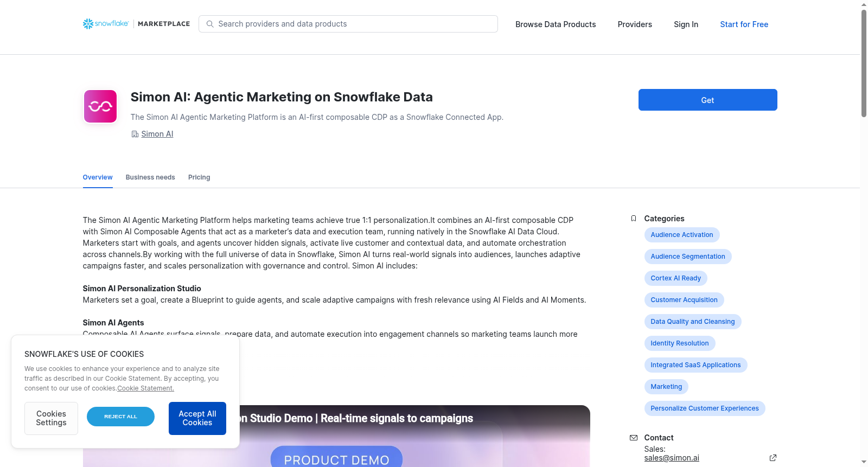Open Browse Data Products menu
This screenshot has width=868, height=467.
(x=556, y=24)
